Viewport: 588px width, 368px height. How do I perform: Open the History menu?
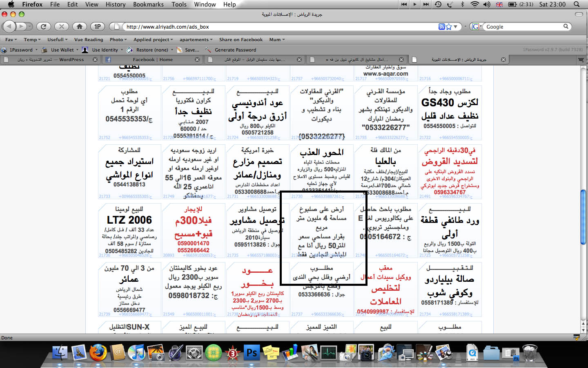point(116,4)
